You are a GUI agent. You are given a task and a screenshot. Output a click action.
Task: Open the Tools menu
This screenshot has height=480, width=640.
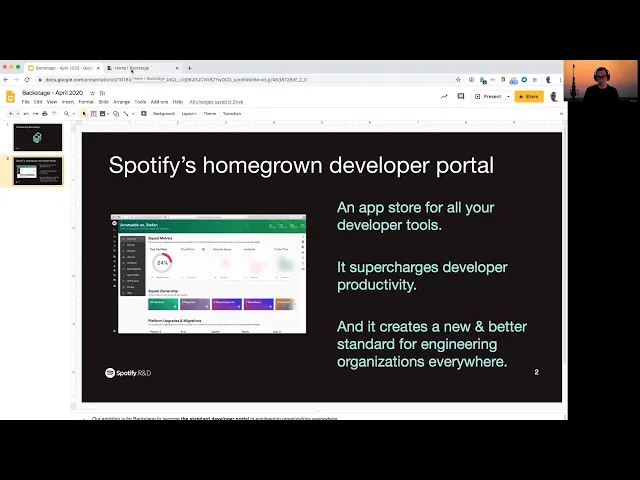(140, 102)
